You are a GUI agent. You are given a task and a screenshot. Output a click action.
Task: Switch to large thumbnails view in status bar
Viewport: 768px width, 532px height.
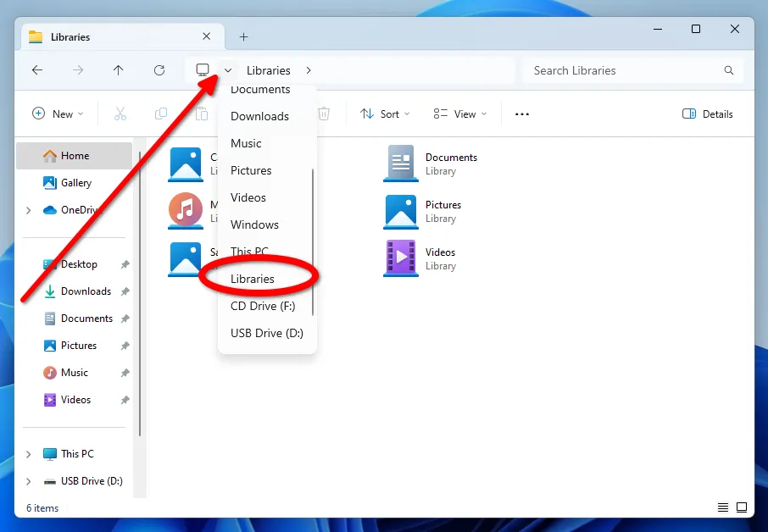742,507
